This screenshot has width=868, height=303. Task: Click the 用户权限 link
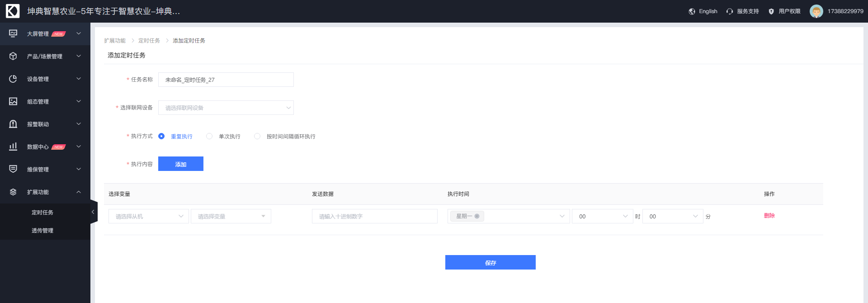(x=789, y=11)
